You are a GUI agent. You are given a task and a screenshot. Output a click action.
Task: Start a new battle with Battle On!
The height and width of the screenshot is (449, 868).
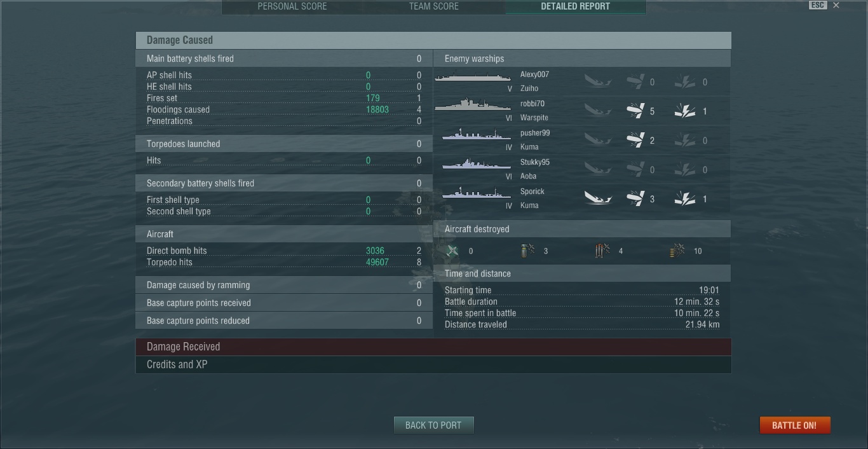794,425
